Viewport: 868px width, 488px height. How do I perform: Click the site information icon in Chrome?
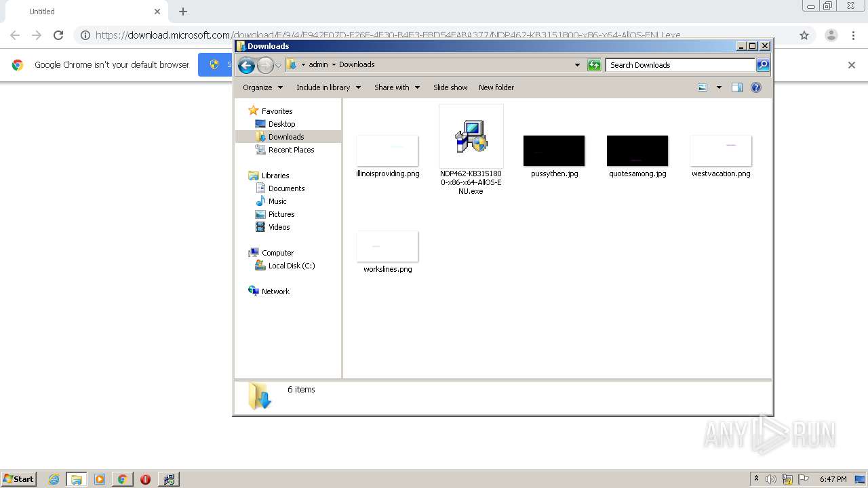tap(85, 35)
